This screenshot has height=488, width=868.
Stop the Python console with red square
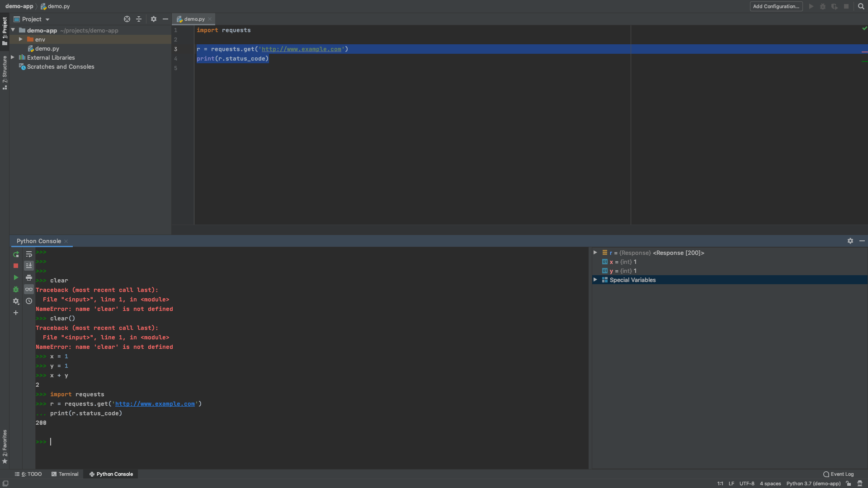tap(16, 266)
